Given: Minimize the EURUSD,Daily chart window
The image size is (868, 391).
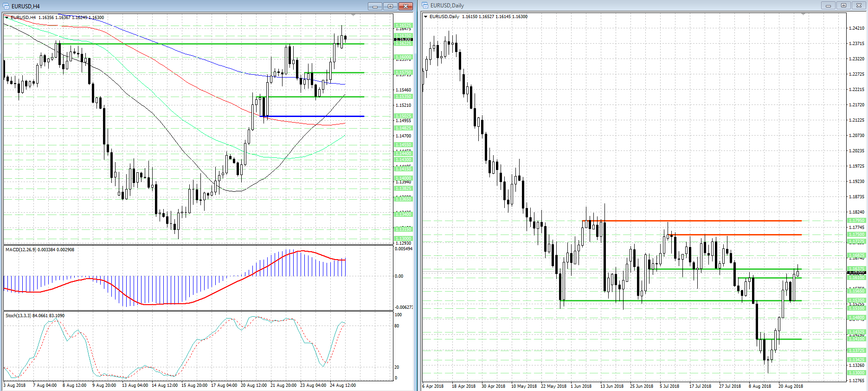Looking at the screenshot, I should pyautogui.click(x=828, y=6).
